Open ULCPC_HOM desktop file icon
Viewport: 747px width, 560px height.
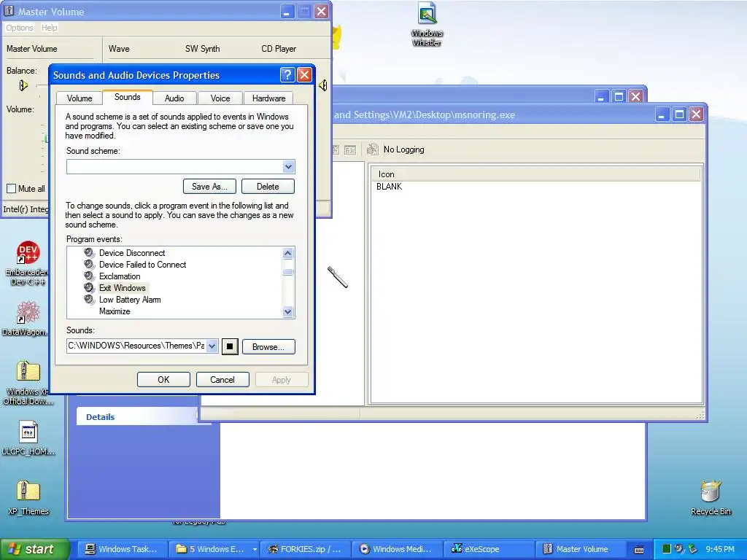[x=28, y=438]
